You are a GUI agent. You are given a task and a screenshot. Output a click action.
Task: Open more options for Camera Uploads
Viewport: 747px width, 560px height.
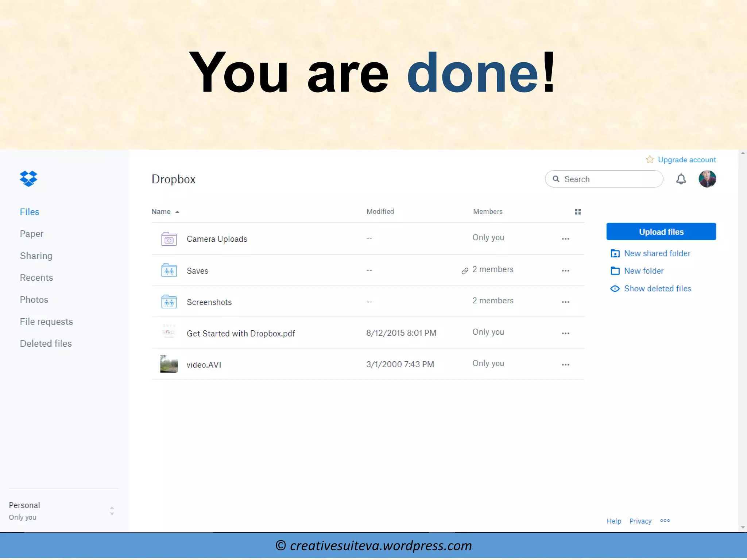(566, 239)
